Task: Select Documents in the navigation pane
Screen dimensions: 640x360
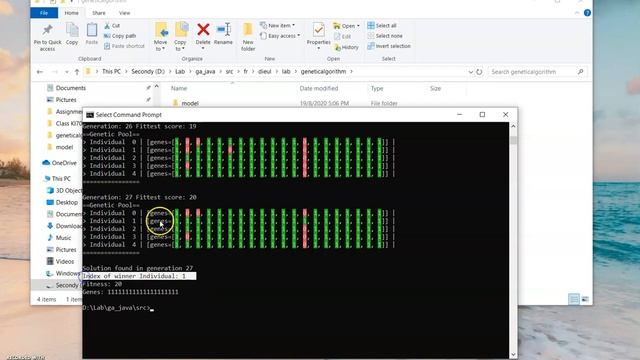Action: click(x=71, y=88)
